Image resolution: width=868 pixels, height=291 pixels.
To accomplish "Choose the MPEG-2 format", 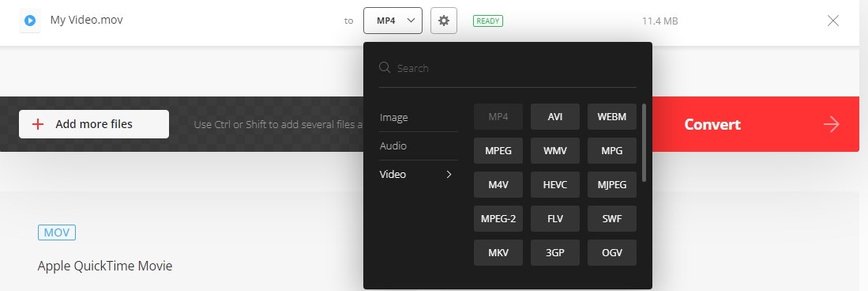I will 498,218.
